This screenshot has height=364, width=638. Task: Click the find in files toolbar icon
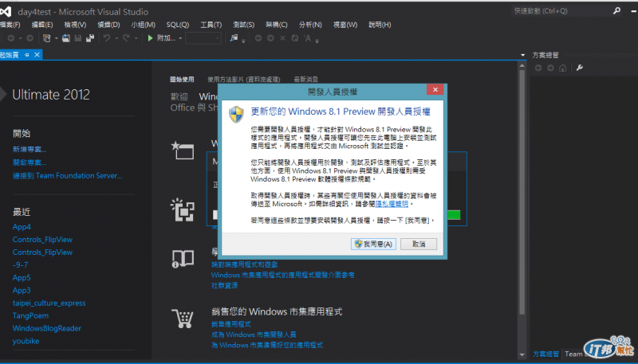click(x=234, y=38)
